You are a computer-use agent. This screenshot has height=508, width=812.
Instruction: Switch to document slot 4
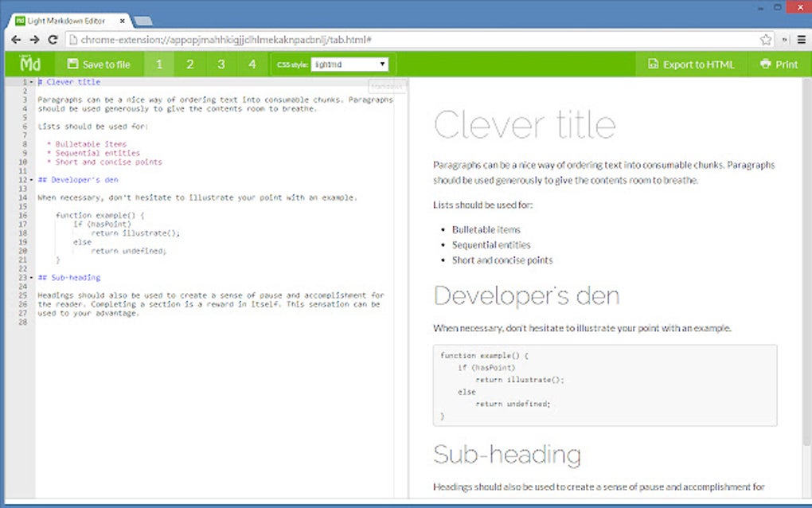click(x=252, y=64)
